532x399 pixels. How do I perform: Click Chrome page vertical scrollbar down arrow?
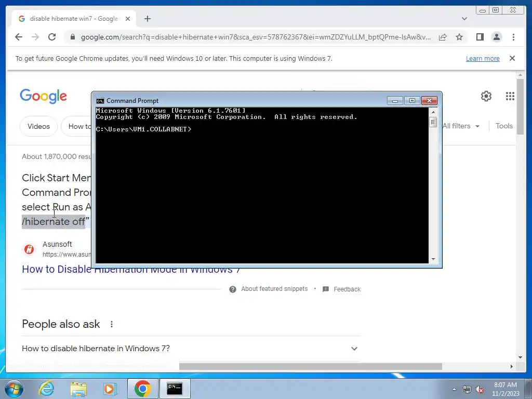(520, 357)
